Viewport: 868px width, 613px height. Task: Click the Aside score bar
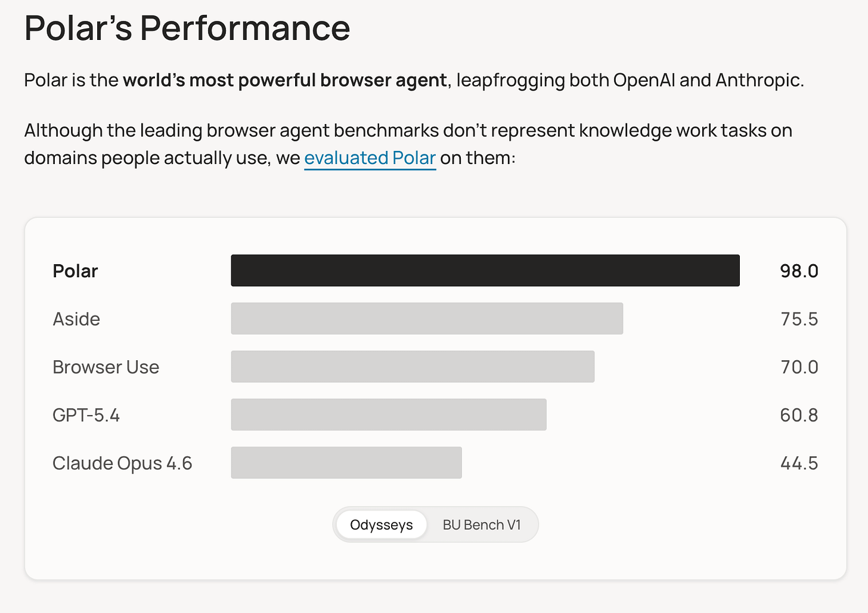coord(427,318)
